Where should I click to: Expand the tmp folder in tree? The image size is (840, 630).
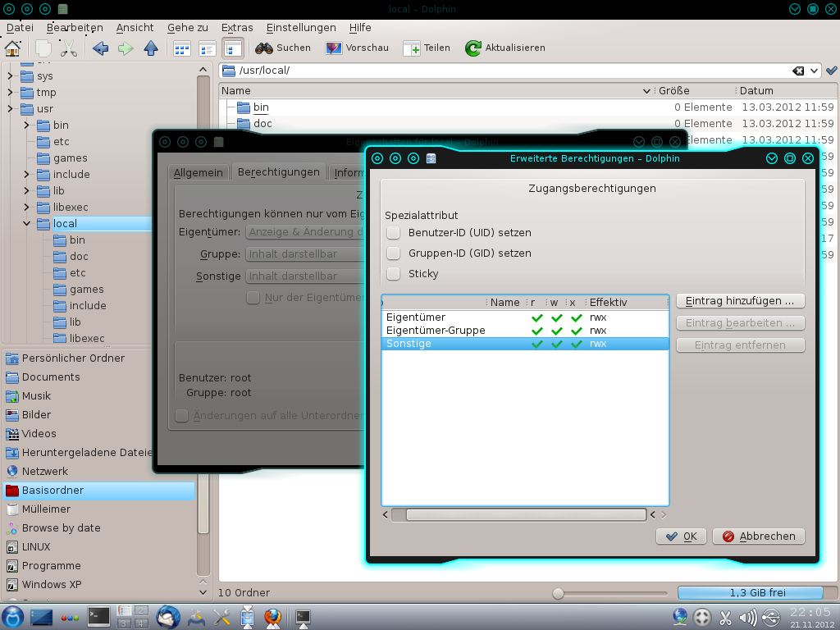coord(10,92)
